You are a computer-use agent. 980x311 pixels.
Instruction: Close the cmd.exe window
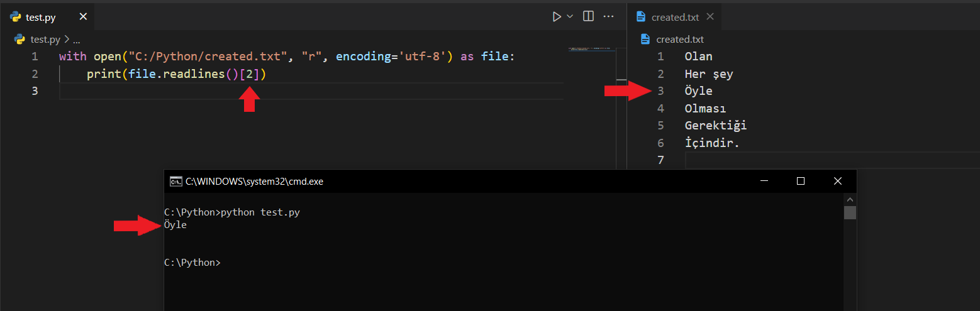click(x=838, y=181)
